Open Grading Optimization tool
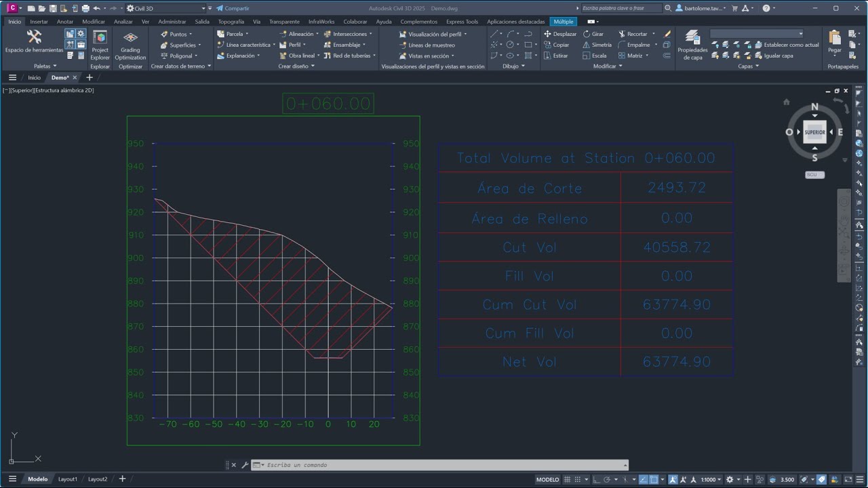 (130, 45)
